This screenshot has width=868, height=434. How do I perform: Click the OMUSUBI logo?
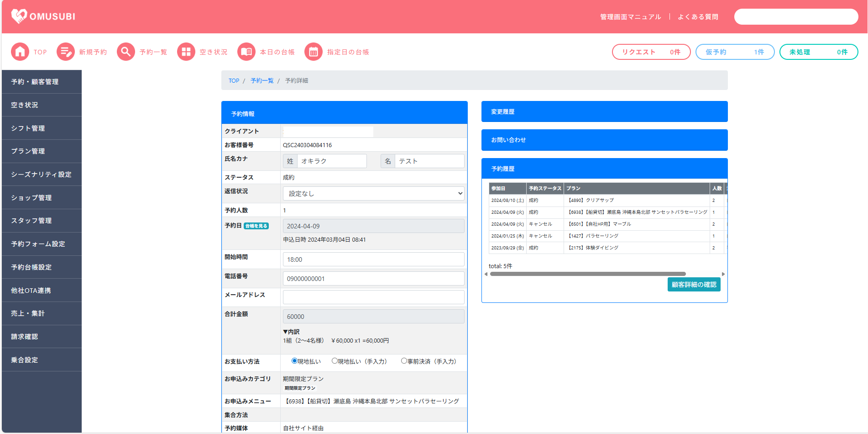coord(43,16)
